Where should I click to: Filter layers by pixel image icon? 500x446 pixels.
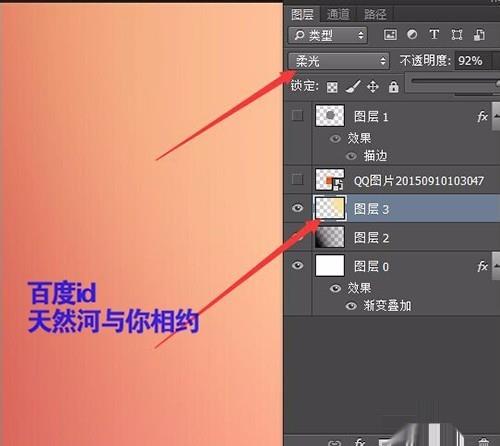pyautogui.click(x=390, y=35)
